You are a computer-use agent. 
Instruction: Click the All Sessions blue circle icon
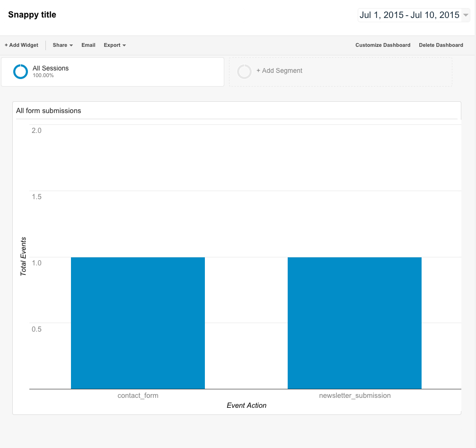tap(20, 71)
